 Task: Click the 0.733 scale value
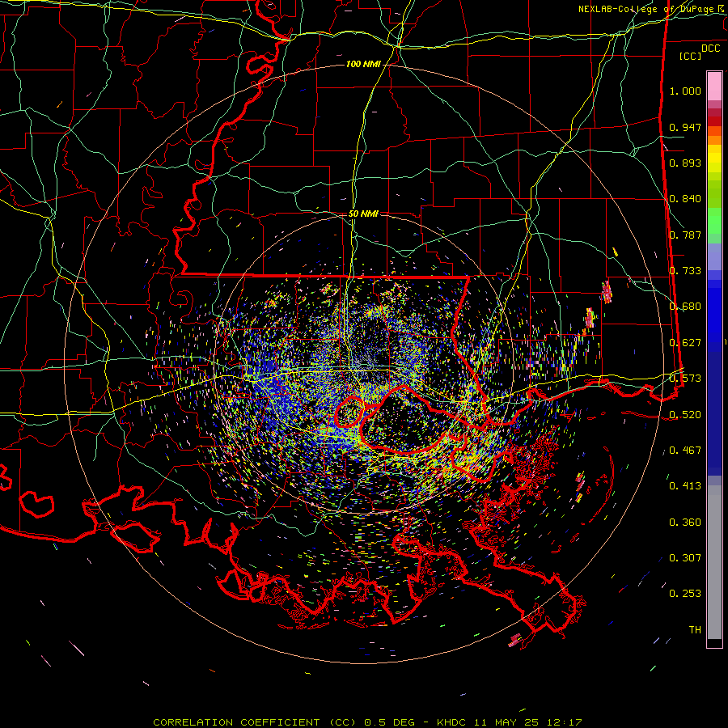(685, 271)
